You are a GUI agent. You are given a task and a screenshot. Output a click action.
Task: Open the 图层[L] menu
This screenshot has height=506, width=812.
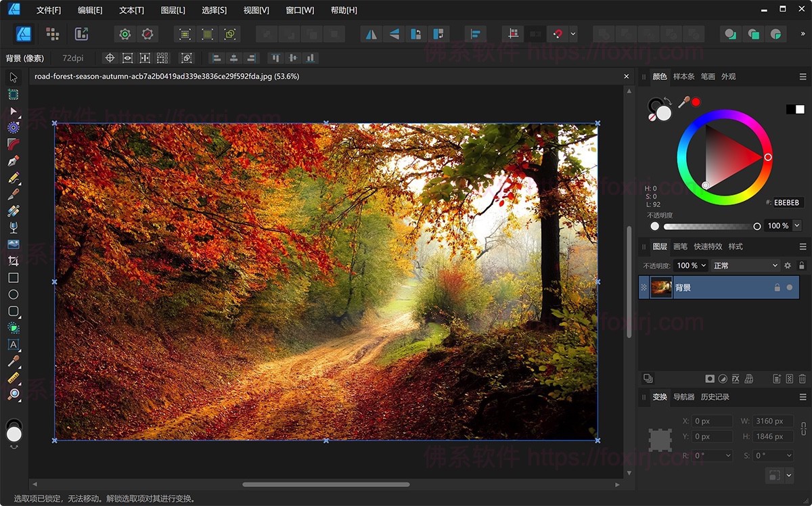173,10
